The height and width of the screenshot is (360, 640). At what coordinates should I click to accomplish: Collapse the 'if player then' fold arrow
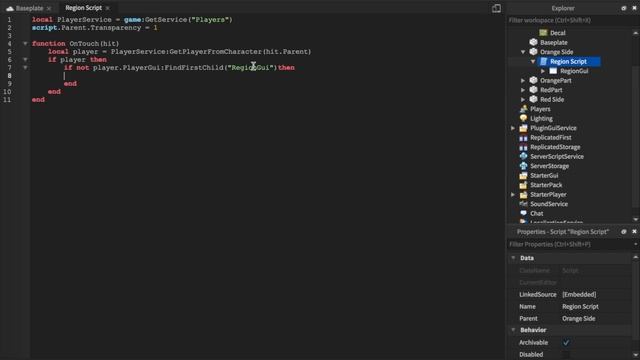pos(25,60)
